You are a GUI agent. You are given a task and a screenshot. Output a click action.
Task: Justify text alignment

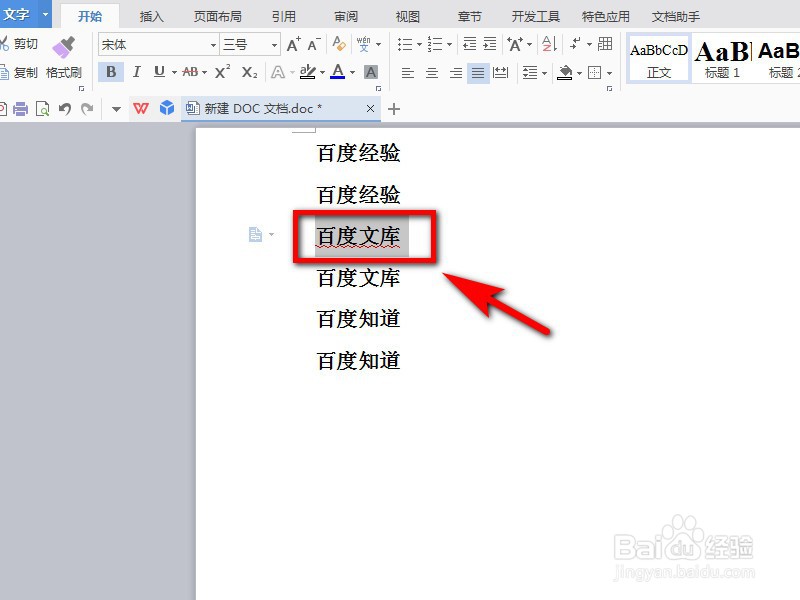click(478, 73)
